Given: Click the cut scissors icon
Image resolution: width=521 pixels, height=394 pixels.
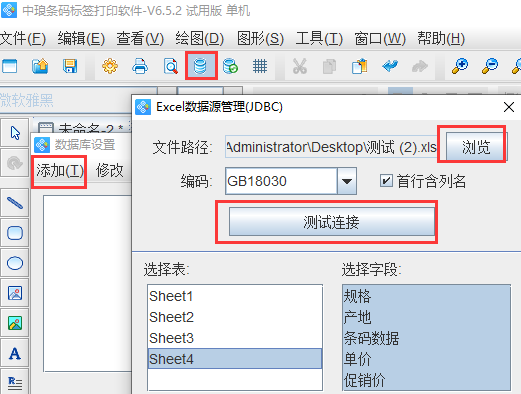Looking at the screenshot, I should [300, 66].
